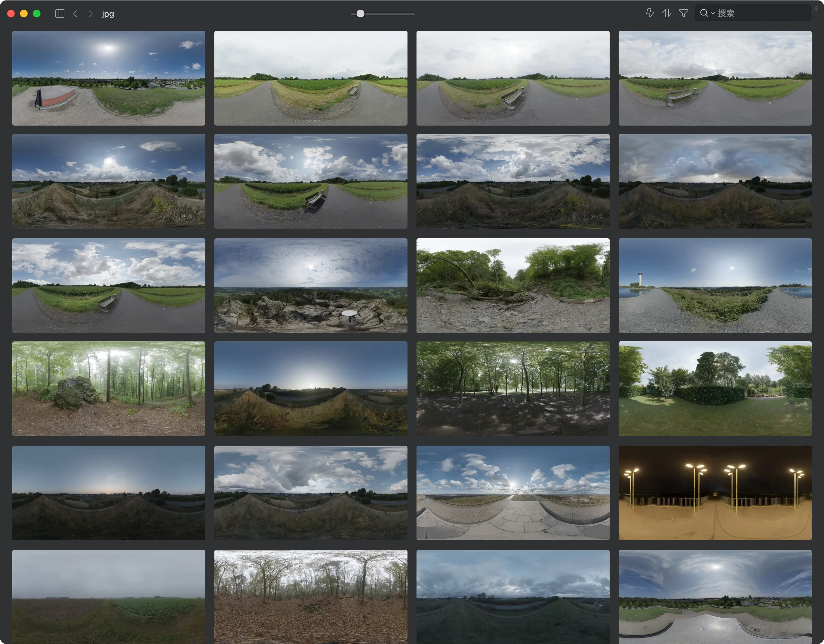
Task: Toggle the sidebar panel icon
Action: point(60,14)
